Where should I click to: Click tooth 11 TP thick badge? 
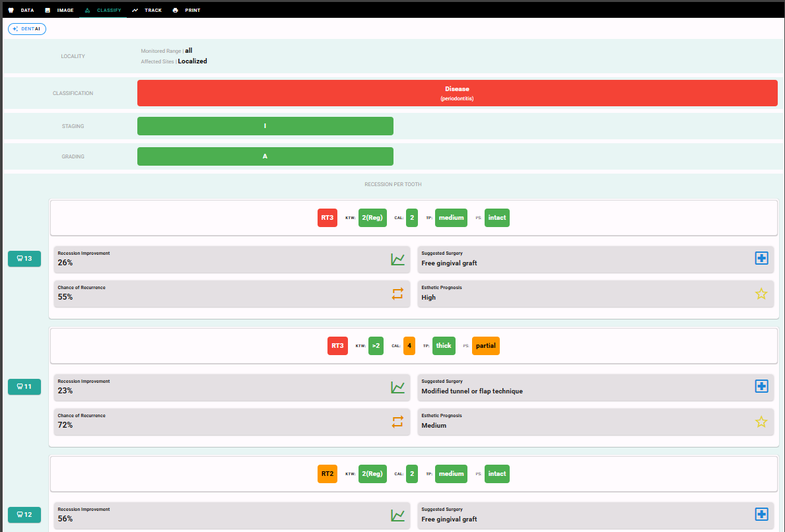click(444, 346)
